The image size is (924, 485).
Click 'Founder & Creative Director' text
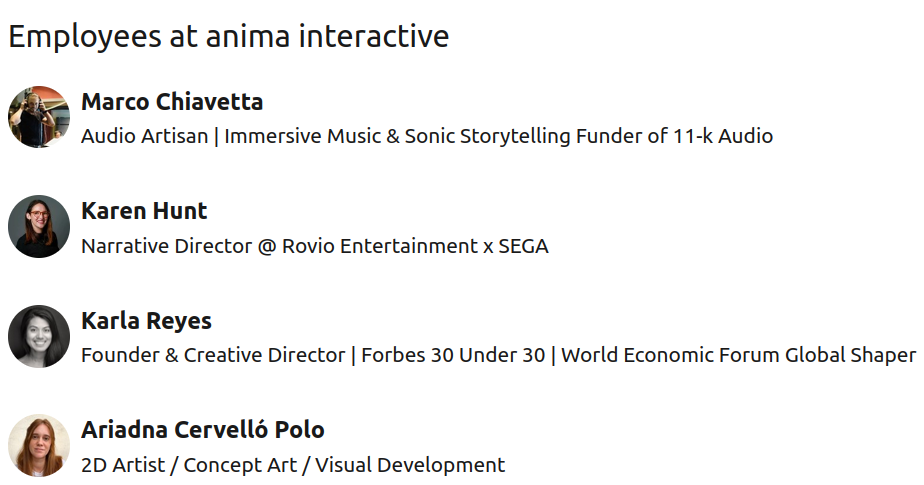tap(212, 355)
